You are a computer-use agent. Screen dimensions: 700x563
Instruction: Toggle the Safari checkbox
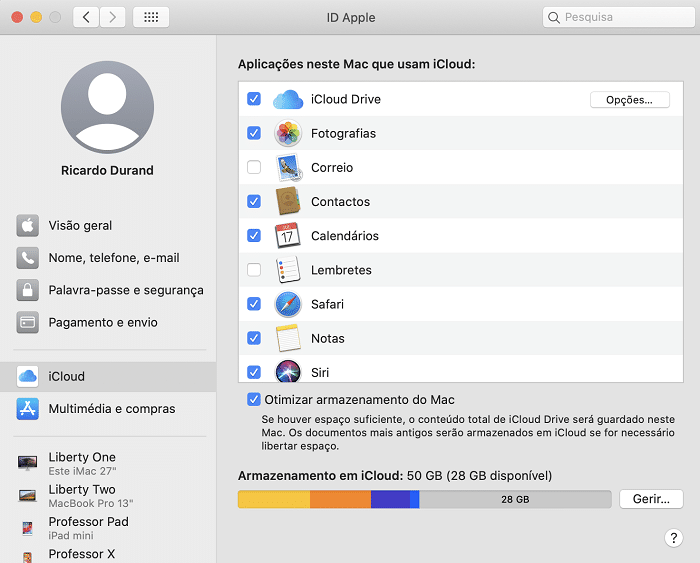(254, 304)
